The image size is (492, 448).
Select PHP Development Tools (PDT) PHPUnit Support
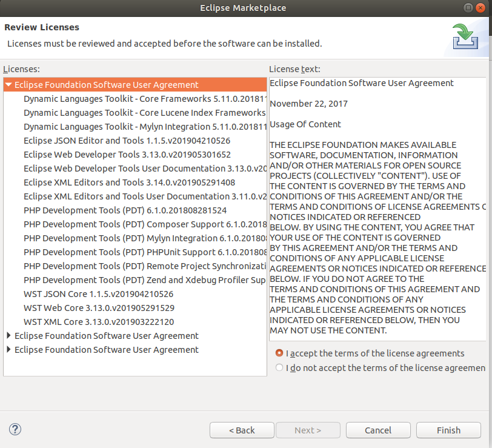point(145,252)
